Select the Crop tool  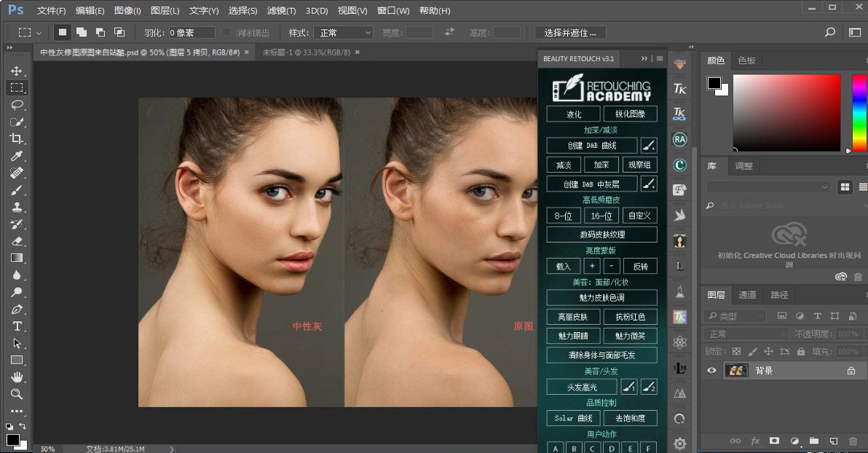point(17,138)
